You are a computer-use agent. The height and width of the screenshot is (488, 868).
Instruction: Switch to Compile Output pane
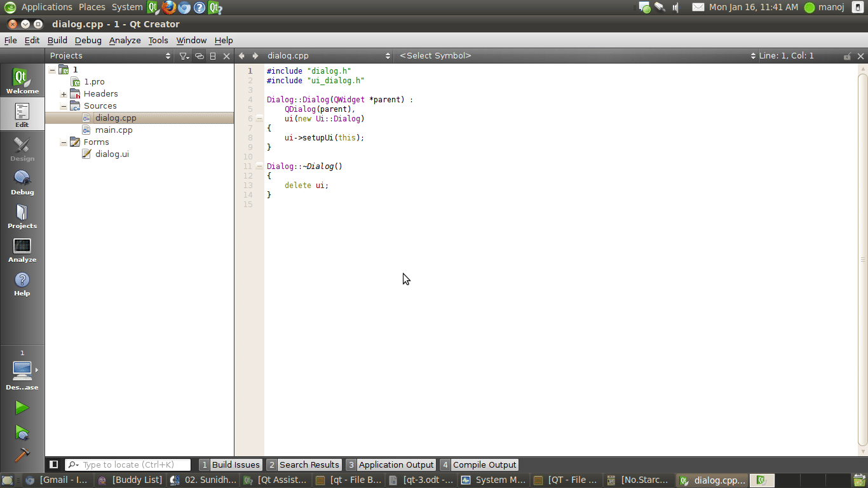coord(479,464)
